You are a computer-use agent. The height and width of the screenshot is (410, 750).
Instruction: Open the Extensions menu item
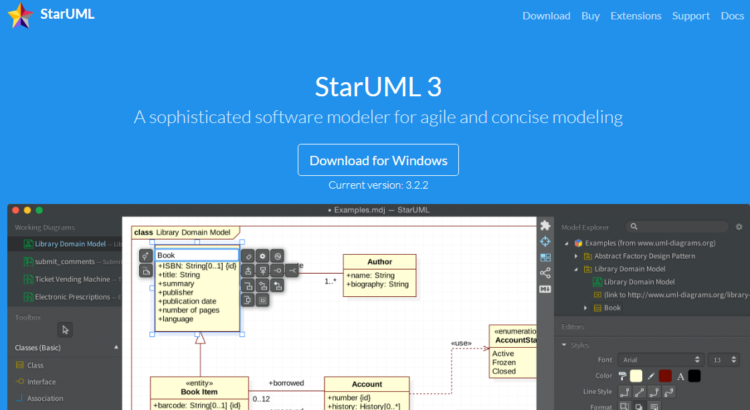coord(635,16)
